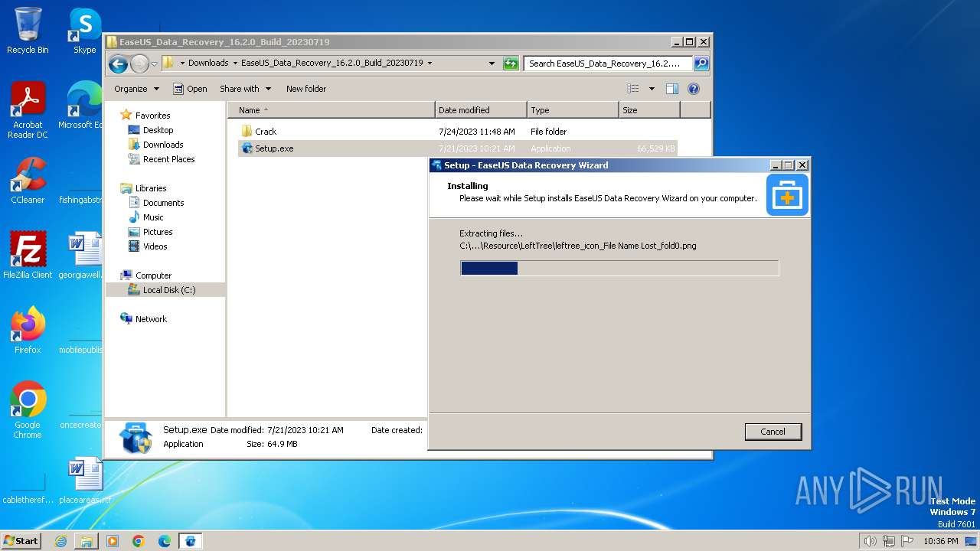The width and height of the screenshot is (980, 551).
Task: Open the network tray icon
Action: (x=889, y=541)
